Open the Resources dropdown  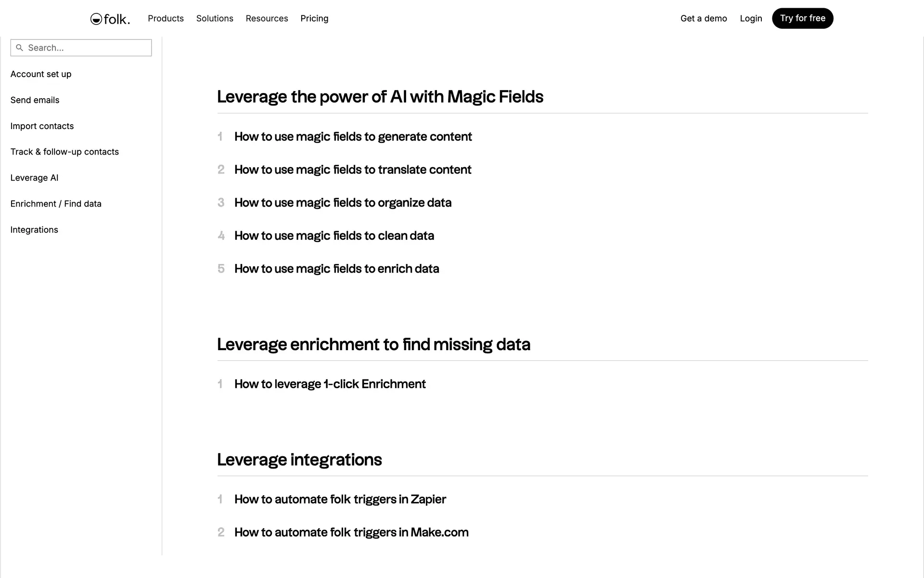click(267, 18)
